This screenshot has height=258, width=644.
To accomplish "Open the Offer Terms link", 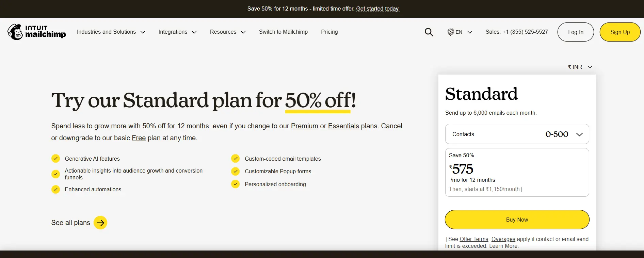I will (x=474, y=239).
